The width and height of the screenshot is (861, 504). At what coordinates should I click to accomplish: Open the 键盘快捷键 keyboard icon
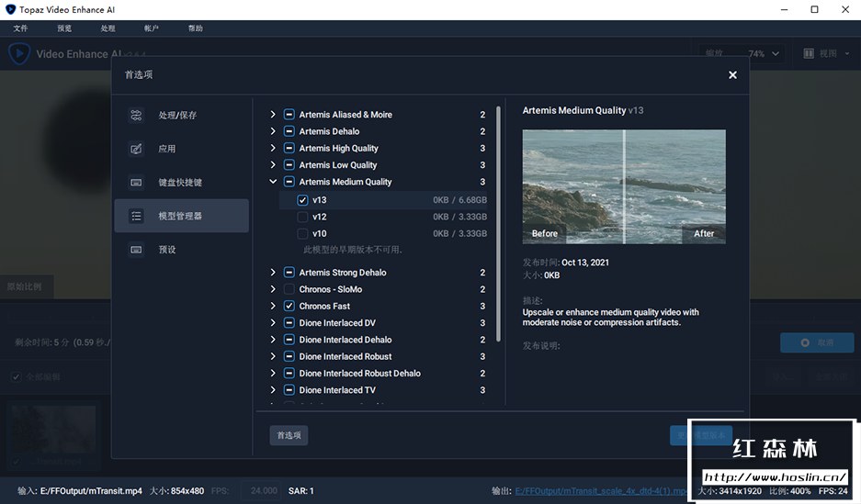[x=136, y=182]
